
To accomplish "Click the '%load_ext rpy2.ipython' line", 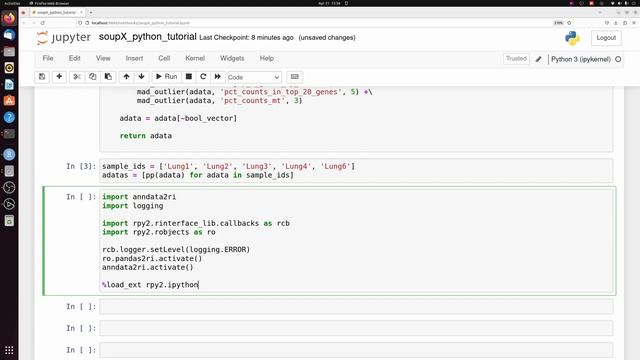I will click(150, 284).
